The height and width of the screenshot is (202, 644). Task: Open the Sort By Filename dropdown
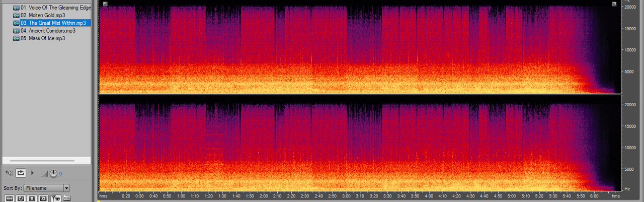click(46, 188)
